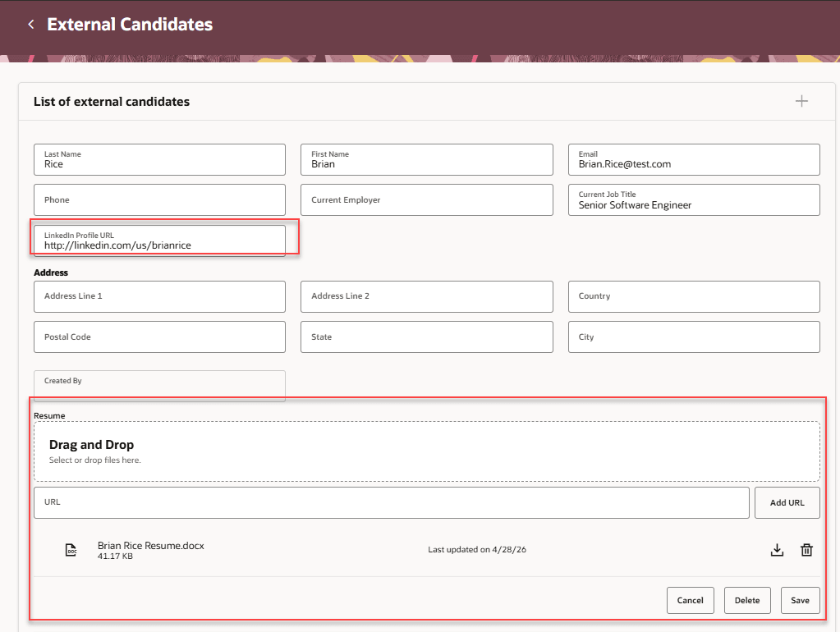Image resolution: width=840 pixels, height=632 pixels.
Task: Click the Resume section label
Action: (49, 415)
